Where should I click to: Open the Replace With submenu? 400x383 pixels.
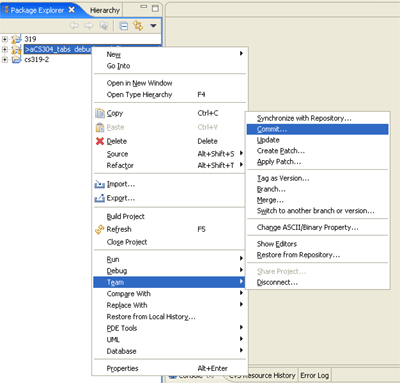click(x=170, y=305)
